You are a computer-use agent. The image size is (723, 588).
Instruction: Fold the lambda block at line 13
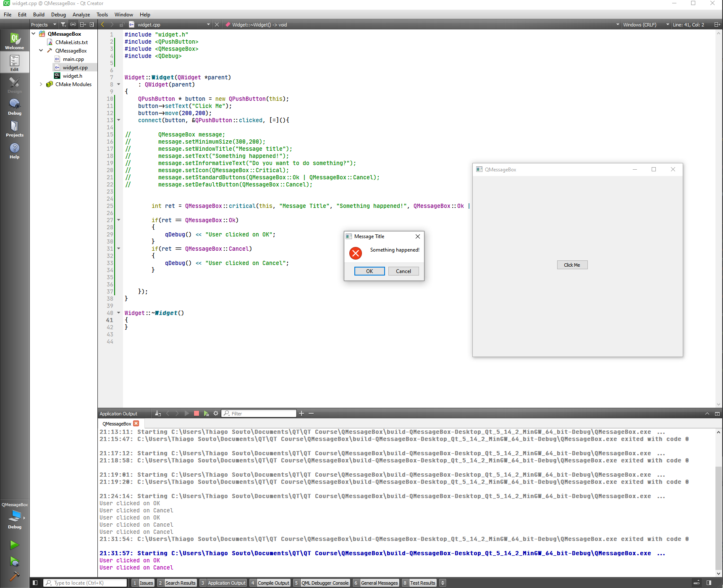(x=119, y=120)
